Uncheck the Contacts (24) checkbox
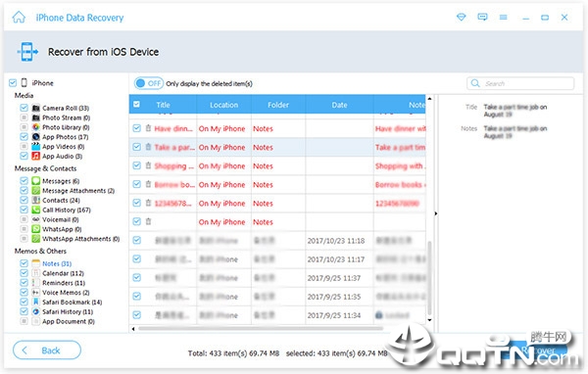Viewport: 588px width, 374px height. (24, 200)
